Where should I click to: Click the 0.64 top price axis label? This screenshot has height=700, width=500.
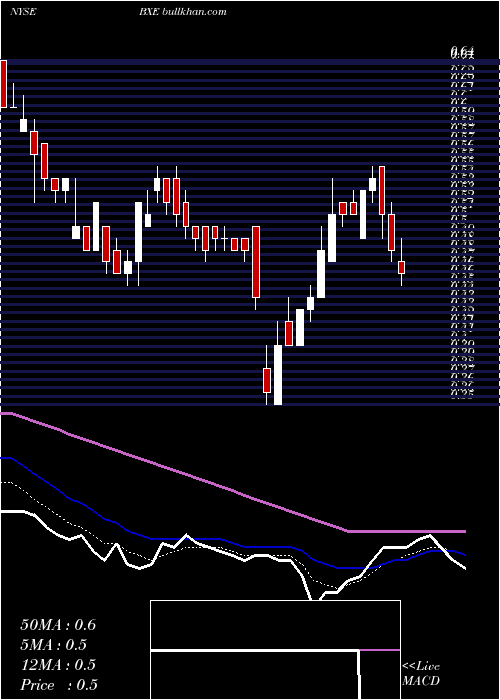click(x=462, y=53)
